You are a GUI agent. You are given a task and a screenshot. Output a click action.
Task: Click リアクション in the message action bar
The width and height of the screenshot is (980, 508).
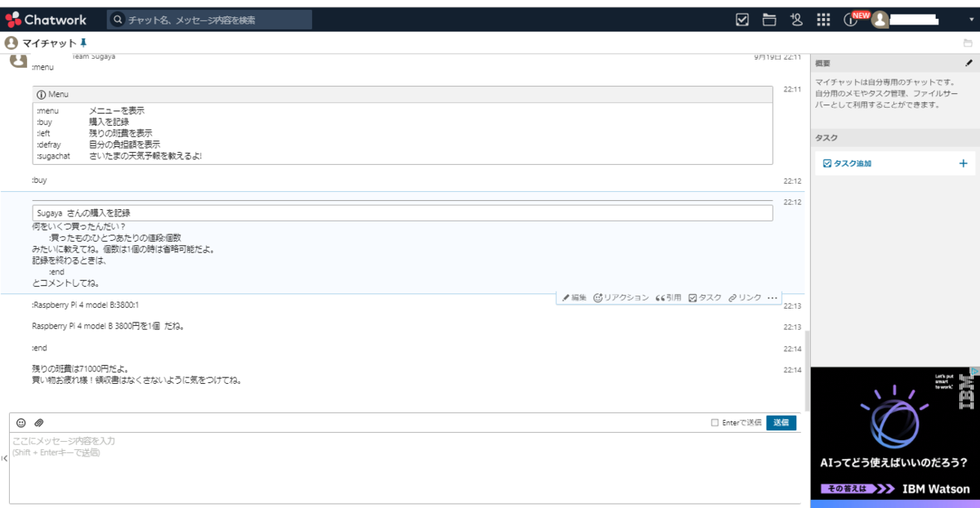click(621, 298)
